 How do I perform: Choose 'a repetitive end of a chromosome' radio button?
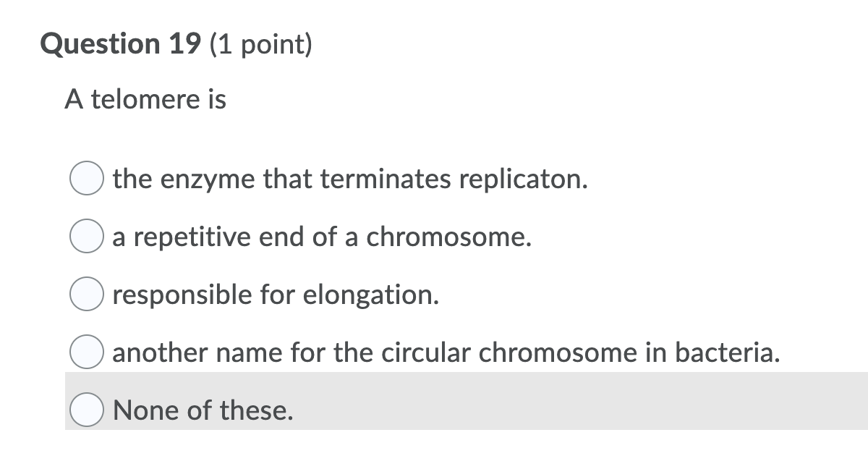coord(86,237)
